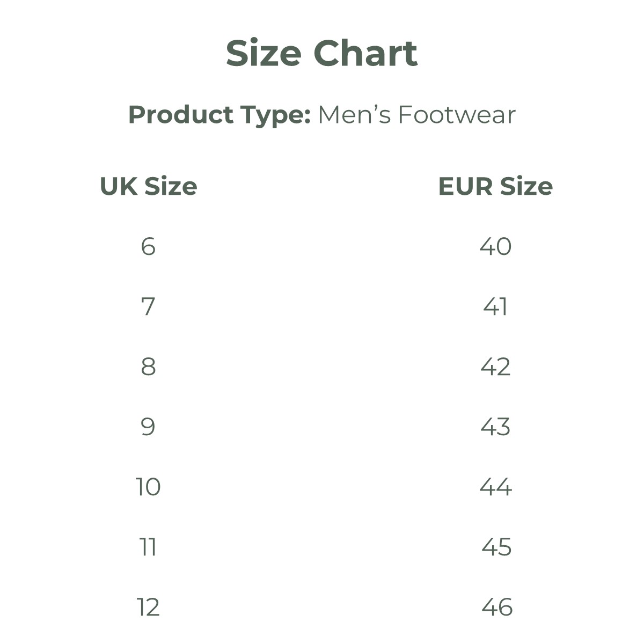The height and width of the screenshot is (644, 644).
Task: Click the "Men's Footwear" text
Action: point(416,115)
